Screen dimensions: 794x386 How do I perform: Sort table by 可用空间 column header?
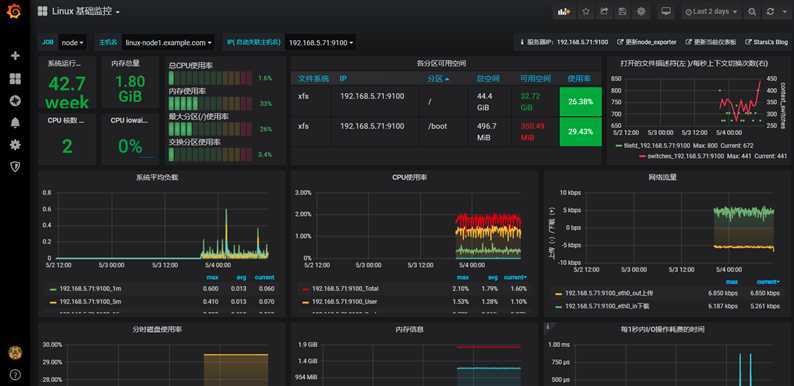[535, 79]
